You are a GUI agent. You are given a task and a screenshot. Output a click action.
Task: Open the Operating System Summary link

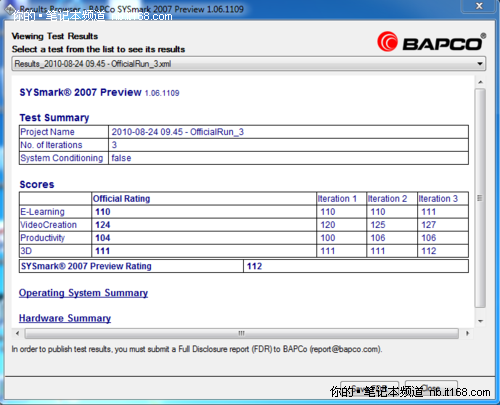pos(83,293)
